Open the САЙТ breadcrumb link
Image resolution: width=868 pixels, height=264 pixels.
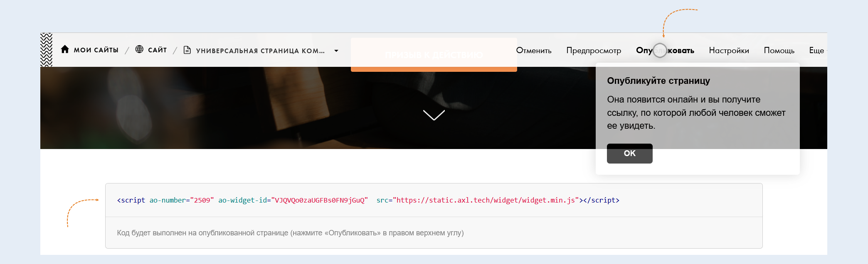(x=158, y=50)
